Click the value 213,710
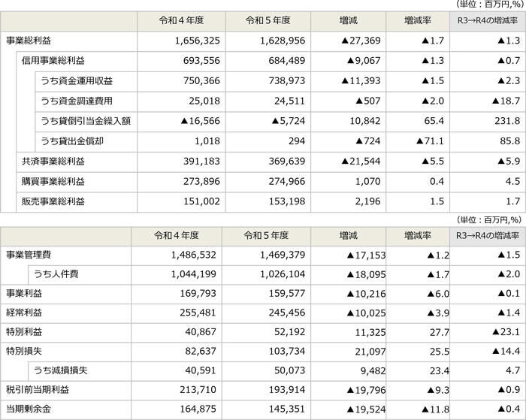The height and width of the screenshot is (420, 526). coord(198,390)
